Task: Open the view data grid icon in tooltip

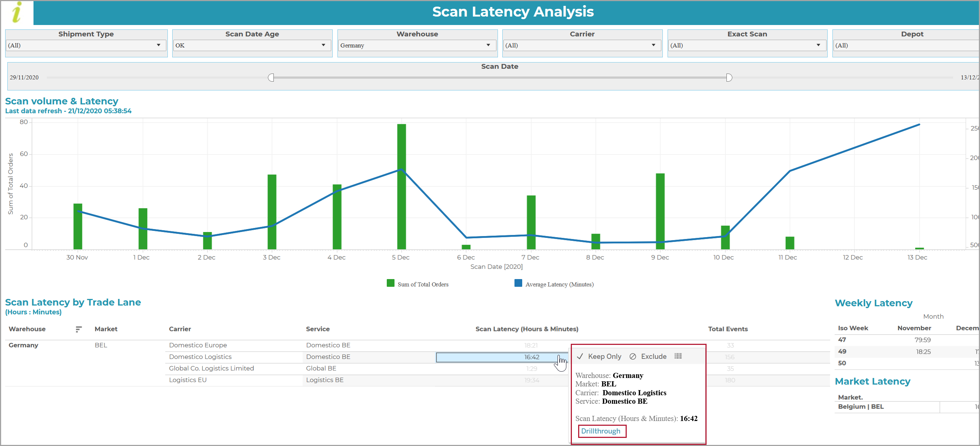Action: tap(678, 356)
